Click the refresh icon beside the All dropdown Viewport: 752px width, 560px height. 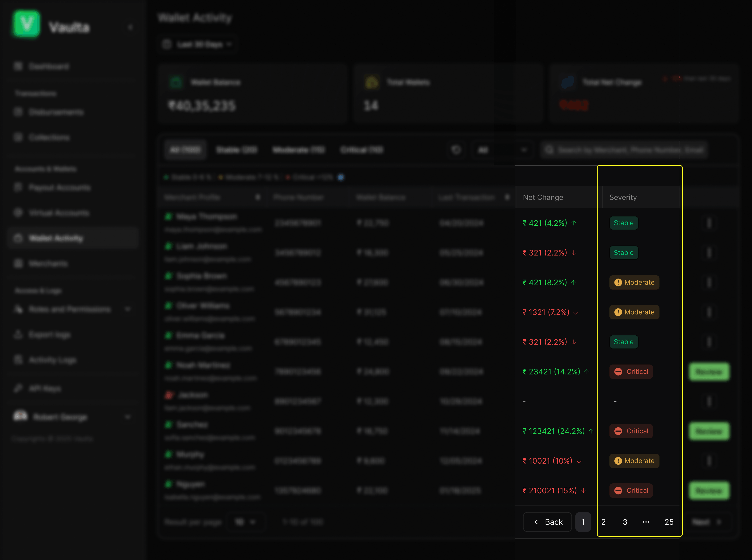(x=456, y=150)
